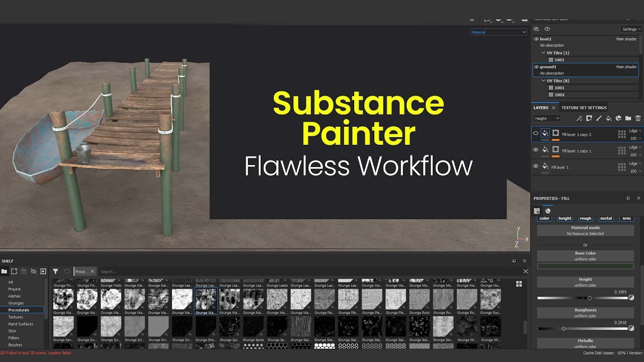
Task: Click the smart material icon in Layers
Action: pyautogui.click(x=618, y=118)
